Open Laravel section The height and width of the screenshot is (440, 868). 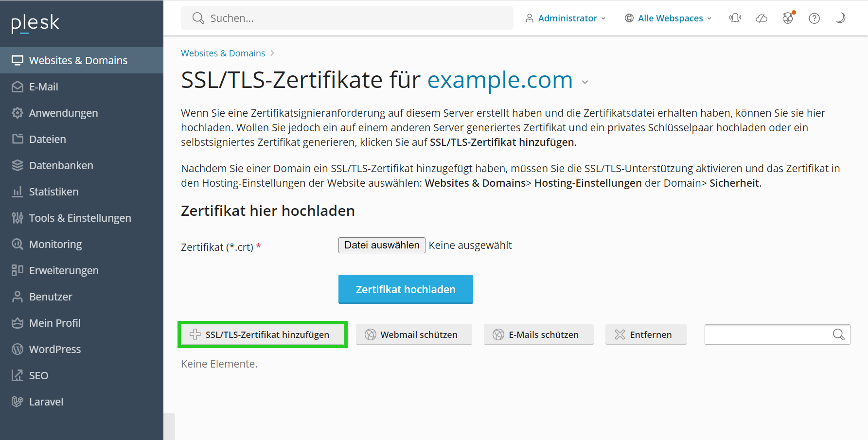[x=82, y=402]
